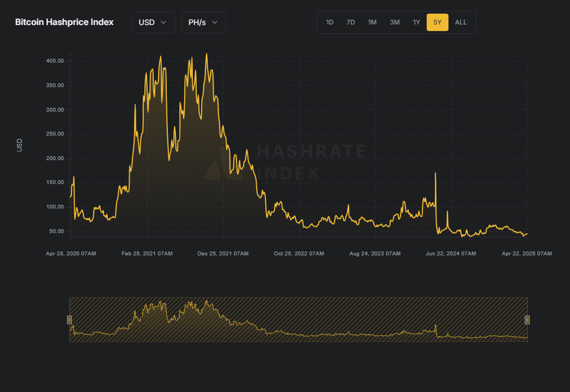The height and width of the screenshot is (392, 570).
Task: Click the Feb 25, 2021 x-axis label
Action: 147,254
